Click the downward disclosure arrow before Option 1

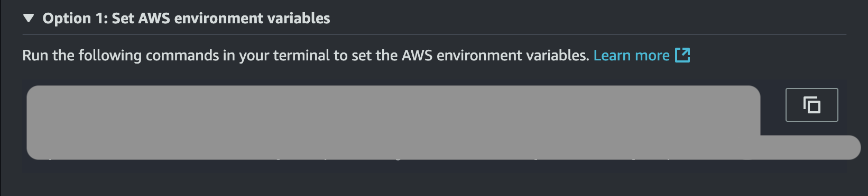tap(29, 19)
